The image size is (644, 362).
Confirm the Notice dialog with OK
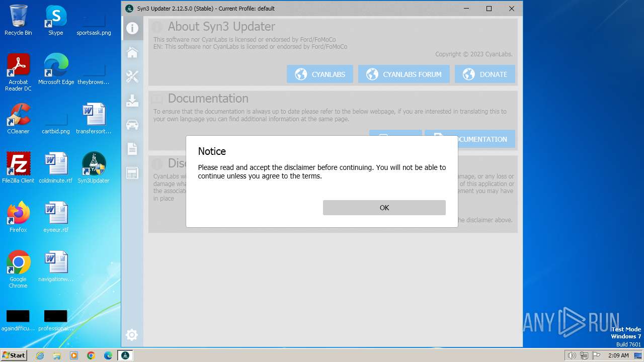click(384, 208)
